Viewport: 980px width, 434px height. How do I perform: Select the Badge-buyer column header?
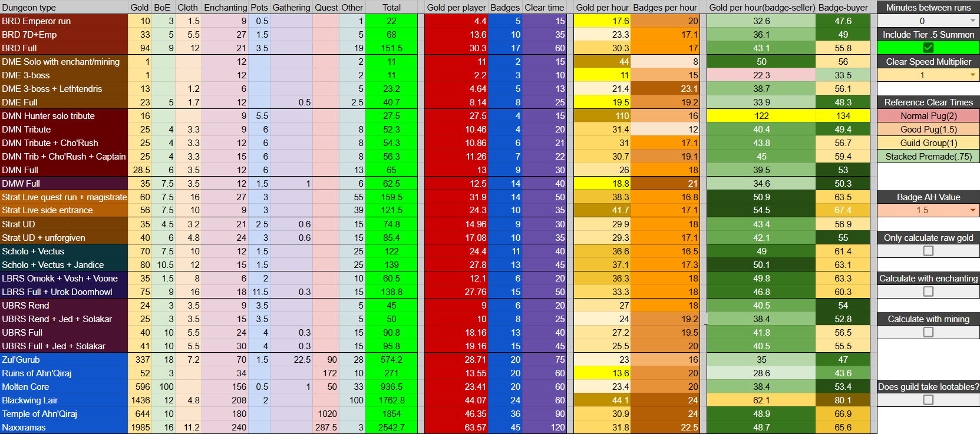click(843, 8)
